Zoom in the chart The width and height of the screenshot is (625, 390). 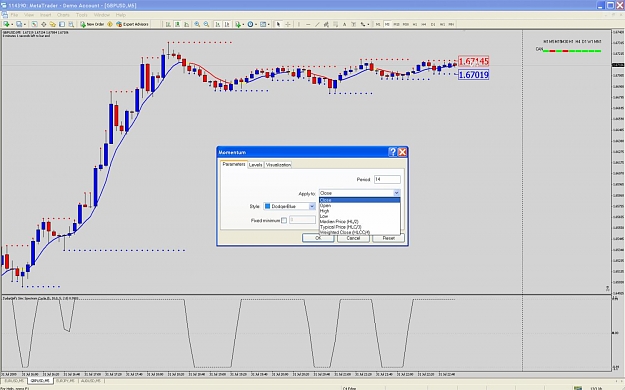(x=197, y=24)
